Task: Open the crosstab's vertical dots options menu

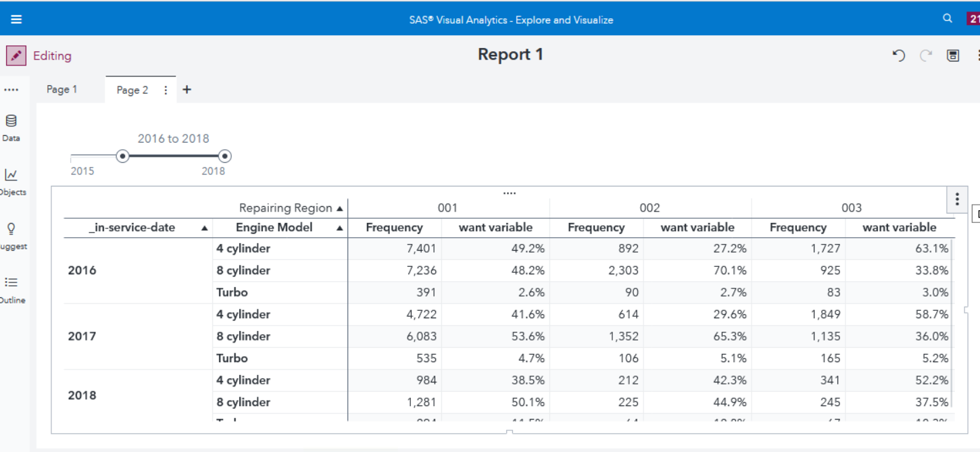Action: tap(956, 199)
